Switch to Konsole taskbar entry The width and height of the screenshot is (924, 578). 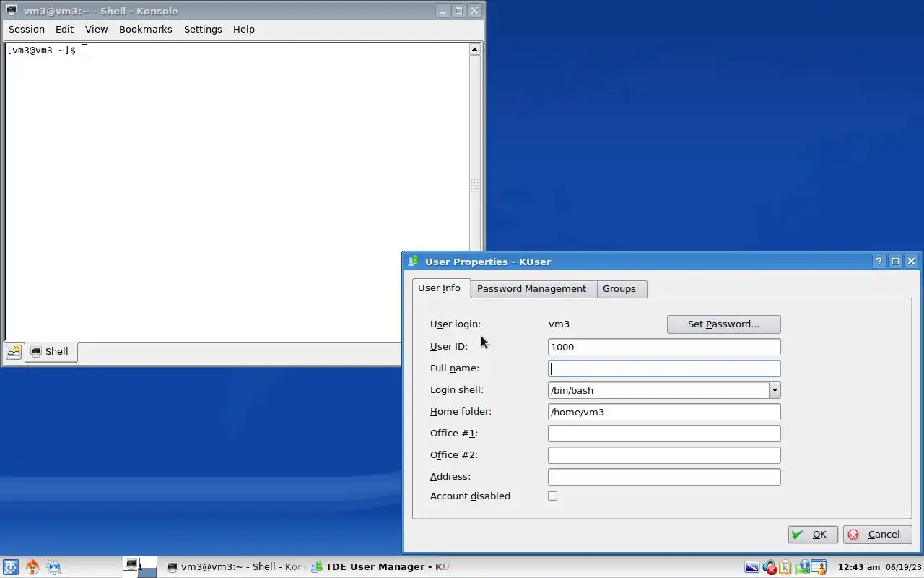(x=236, y=567)
